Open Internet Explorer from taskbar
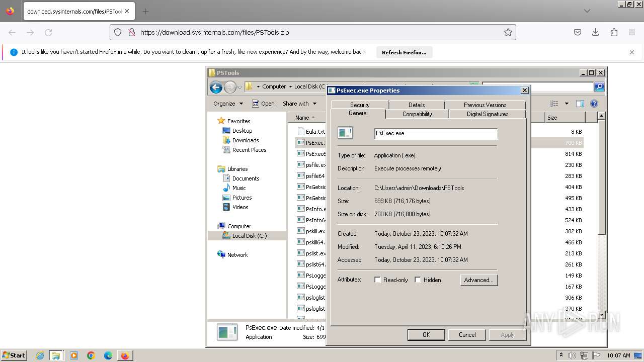This screenshot has height=362, width=644. click(40, 355)
